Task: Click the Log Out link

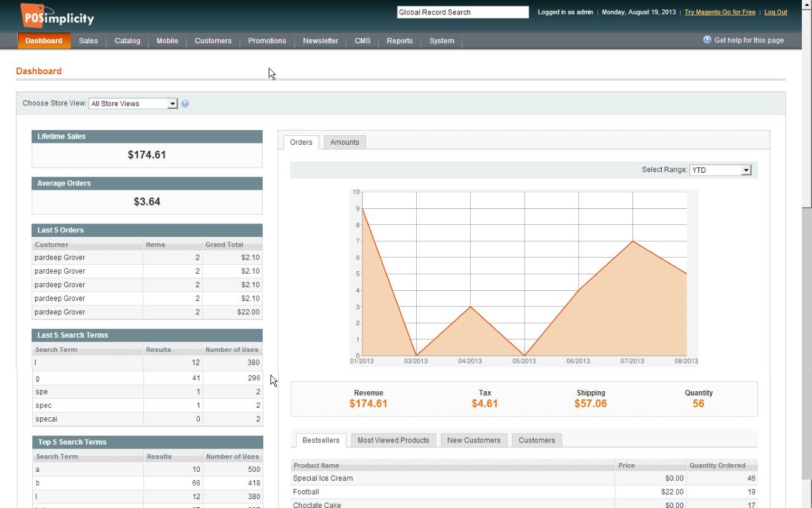Action: coord(775,12)
